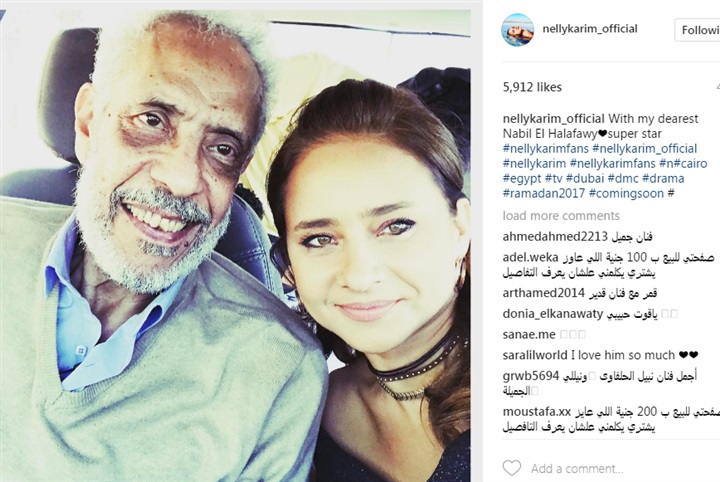This screenshot has height=482, width=720.
Task: Open nellykarim_official profile avatar
Action: pyautogui.click(x=518, y=30)
